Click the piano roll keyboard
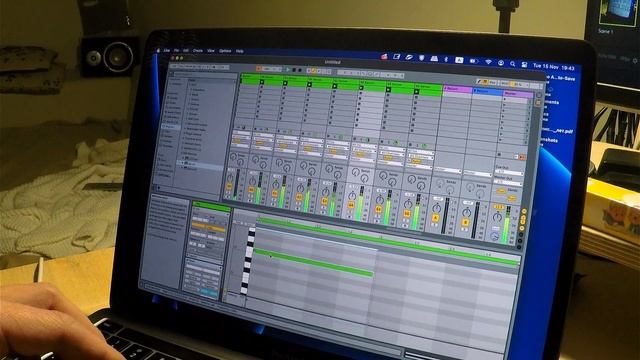This screenshot has width=640, height=360. [x=248, y=260]
